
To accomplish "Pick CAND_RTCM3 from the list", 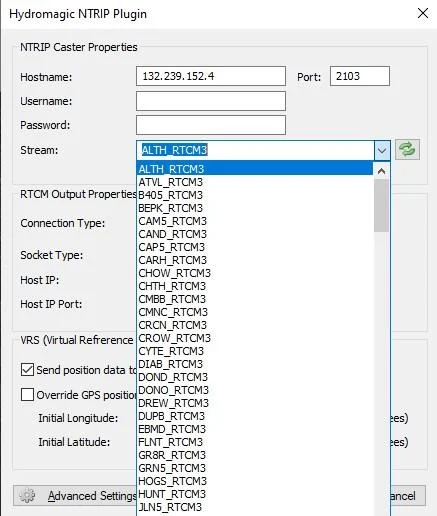I will coord(255,234).
